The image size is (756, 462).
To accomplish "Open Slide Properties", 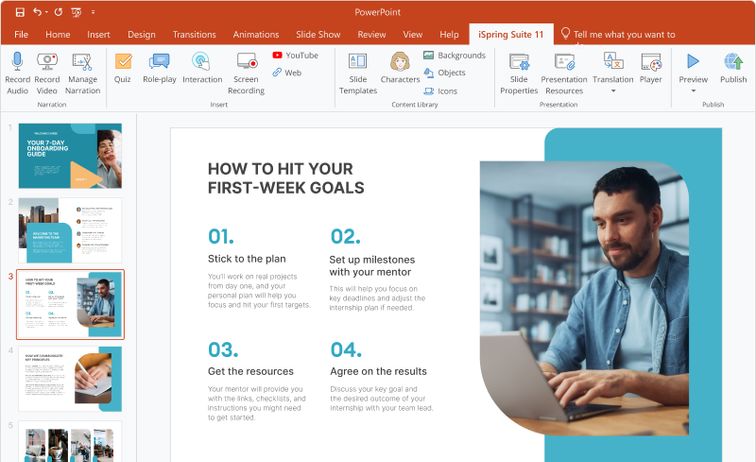I will [x=519, y=73].
